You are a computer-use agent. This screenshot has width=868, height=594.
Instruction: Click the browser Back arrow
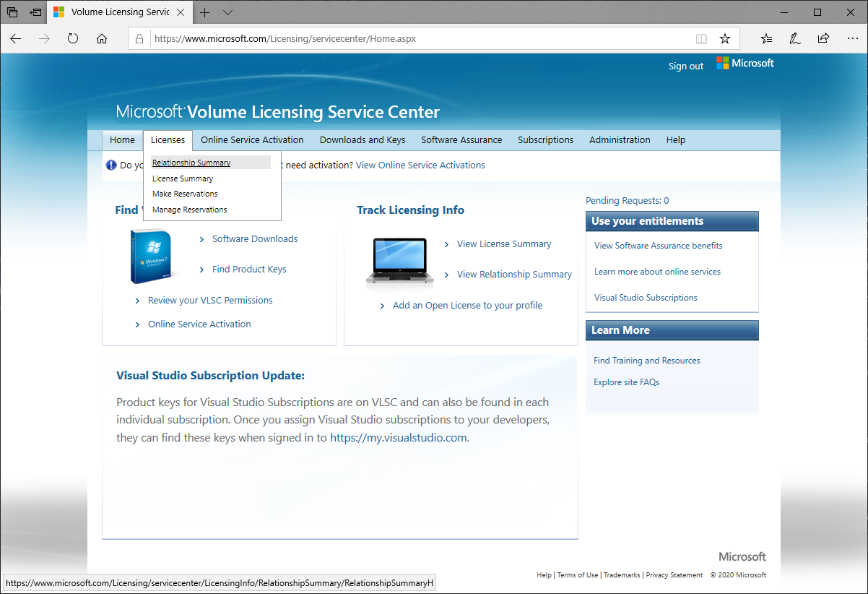pos(16,39)
